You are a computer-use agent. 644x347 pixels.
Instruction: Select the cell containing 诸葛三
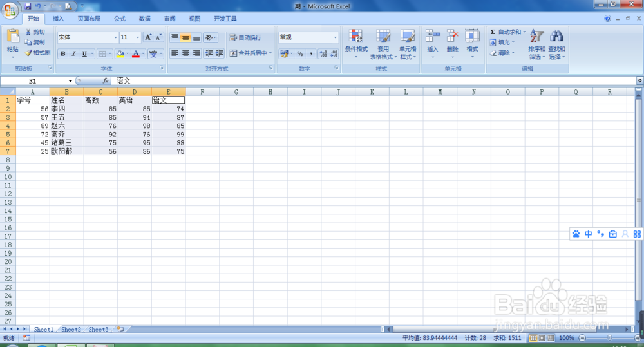[x=66, y=142]
